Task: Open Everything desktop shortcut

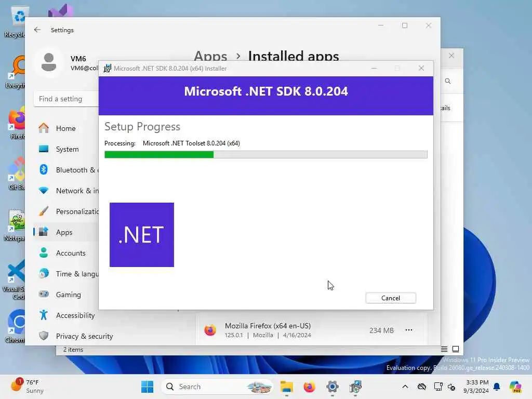Action: (x=16, y=72)
